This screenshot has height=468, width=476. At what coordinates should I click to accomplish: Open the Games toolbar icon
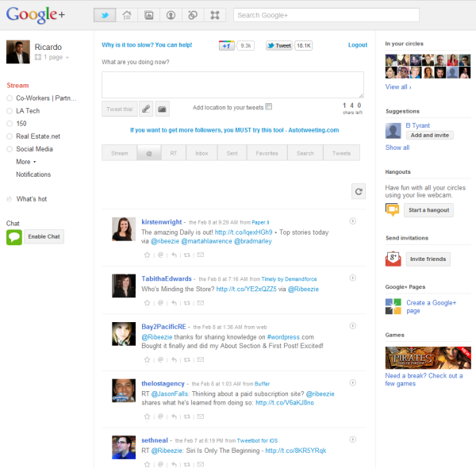[x=215, y=15]
